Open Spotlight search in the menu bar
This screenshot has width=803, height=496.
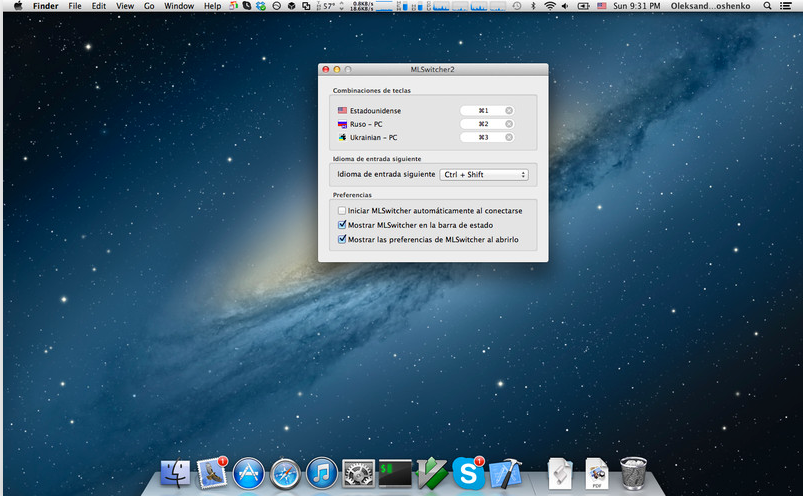(x=767, y=6)
